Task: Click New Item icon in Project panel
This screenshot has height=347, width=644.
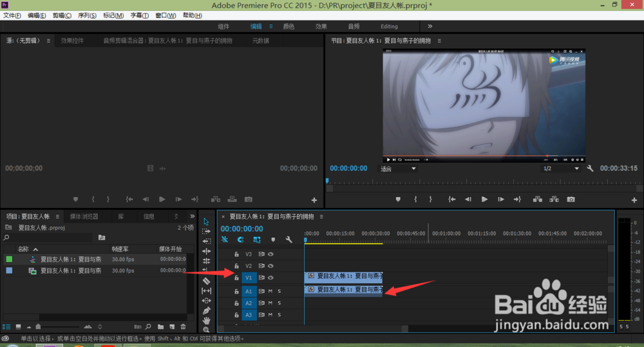Action: (172, 327)
